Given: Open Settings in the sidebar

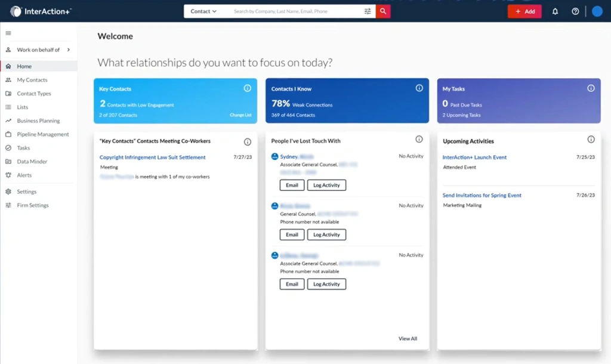Looking at the screenshot, I should [x=26, y=192].
